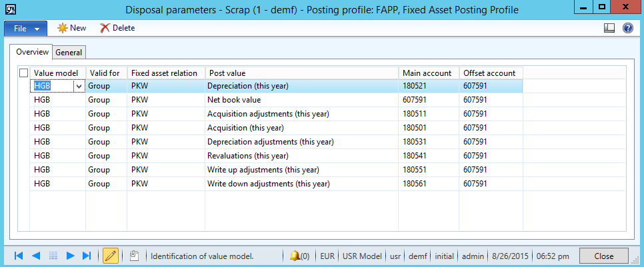Toggle the edit mode pencil icon
This screenshot has width=644, height=267.
click(111, 256)
